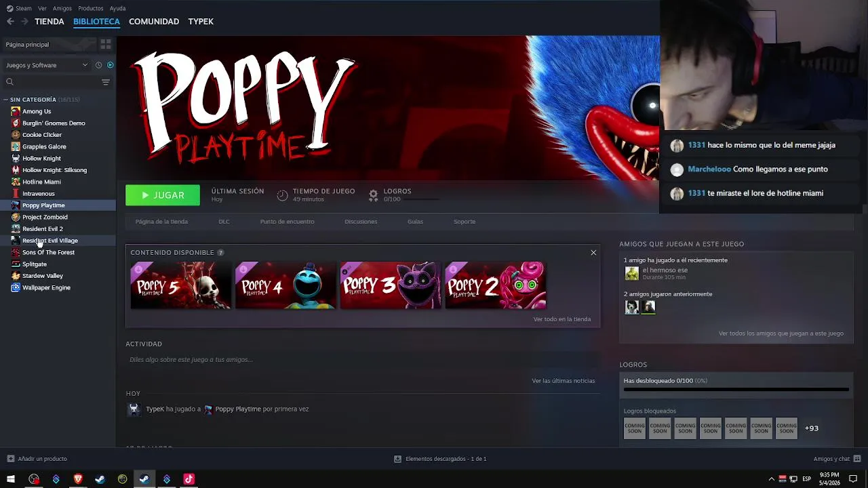Open the Poppy 3 DLC thumbnail
This screenshot has width=868, height=488.
390,285
